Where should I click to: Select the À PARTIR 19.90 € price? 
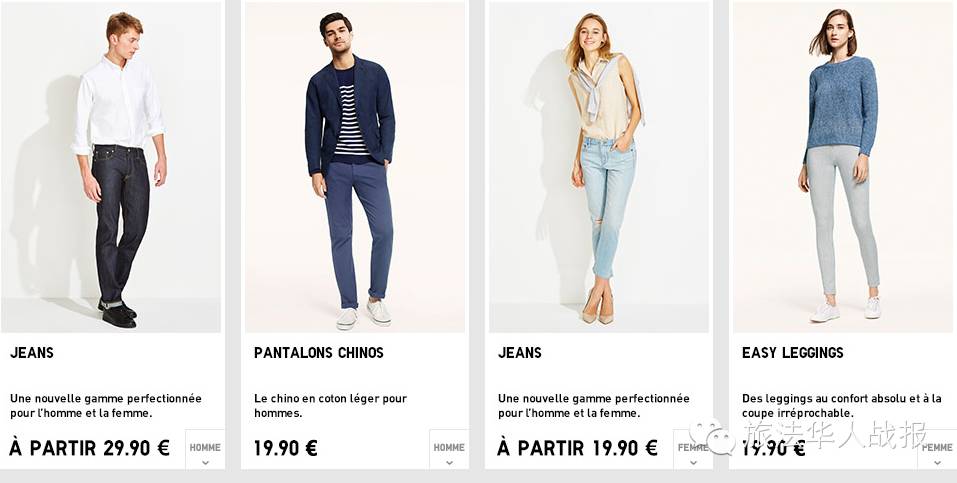pyautogui.click(x=577, y=448)
